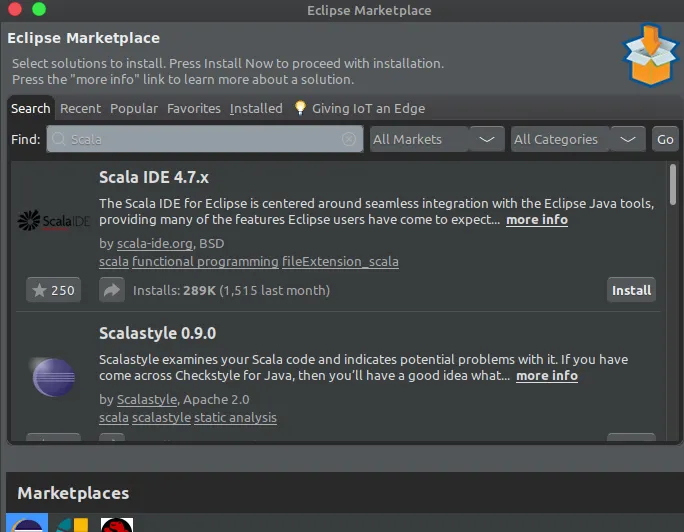Click the Scalastyle sphere logo icon
The height and width of the screenshot is (532, 684).
(x=54, y=377)
